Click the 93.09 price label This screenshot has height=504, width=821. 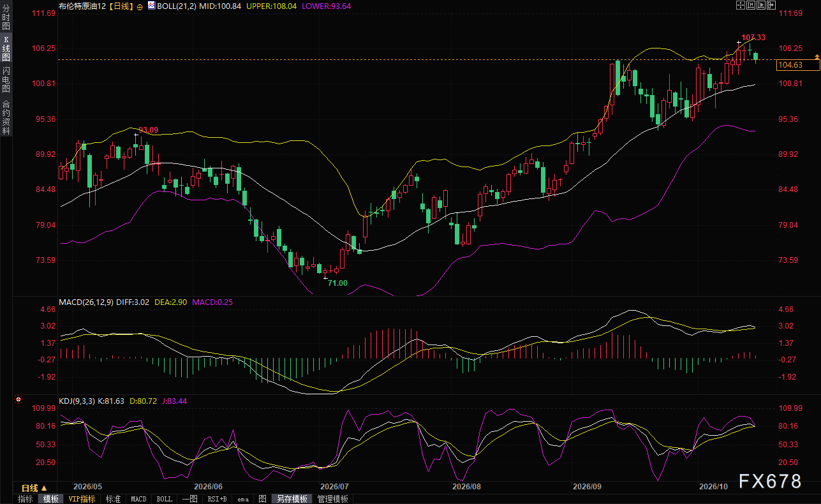[148, 130]
